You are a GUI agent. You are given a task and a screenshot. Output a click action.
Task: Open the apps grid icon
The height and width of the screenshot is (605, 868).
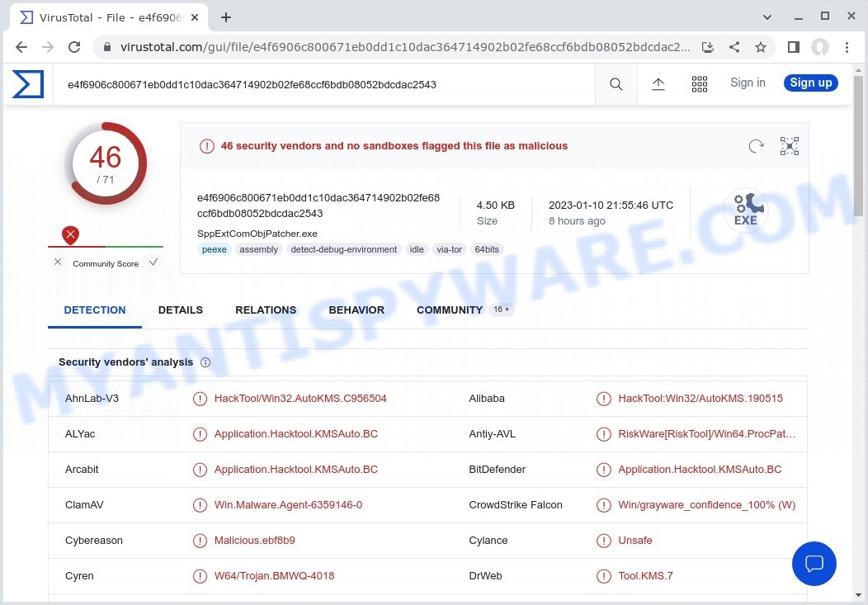coord(699,84)
